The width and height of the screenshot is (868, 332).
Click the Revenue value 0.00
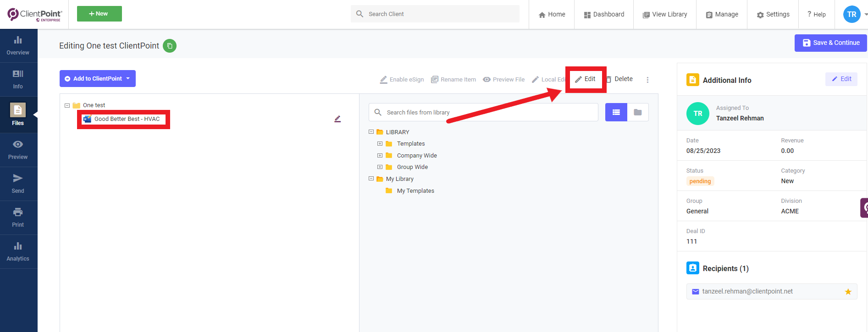point(787,151)
